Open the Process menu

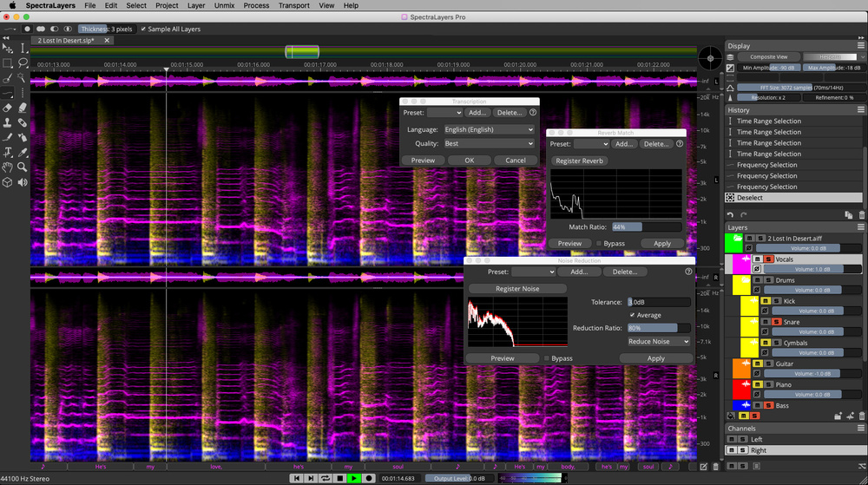coord(256,5)
